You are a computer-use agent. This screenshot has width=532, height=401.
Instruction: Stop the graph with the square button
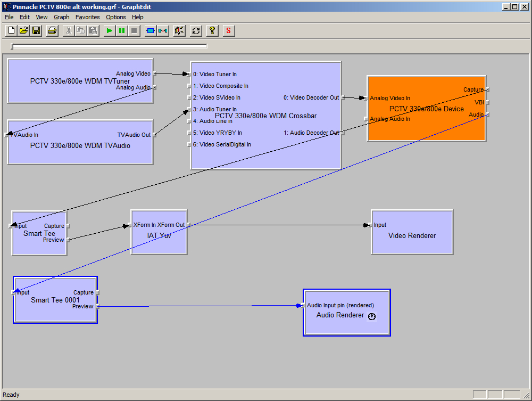134,30
